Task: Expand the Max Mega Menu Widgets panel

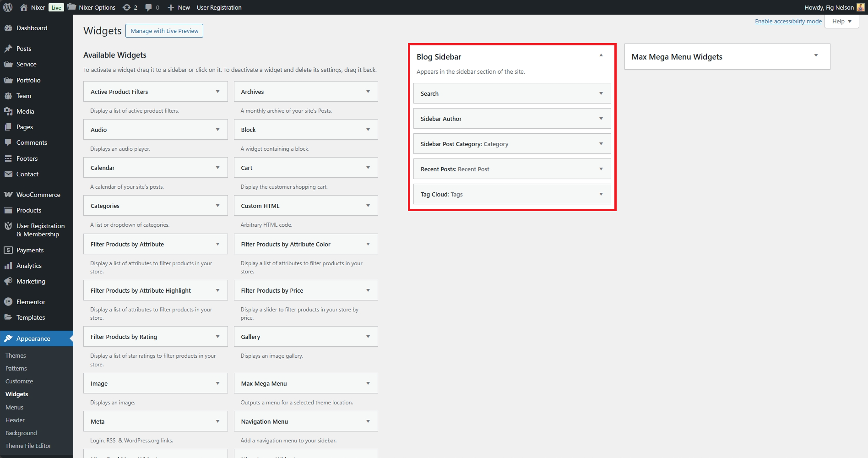Action: tap(815, 56)
